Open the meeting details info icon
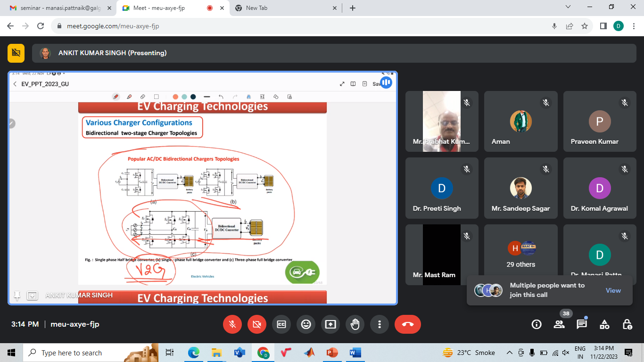The height and width of the screenshot is (362, 644). click(537, 324)
